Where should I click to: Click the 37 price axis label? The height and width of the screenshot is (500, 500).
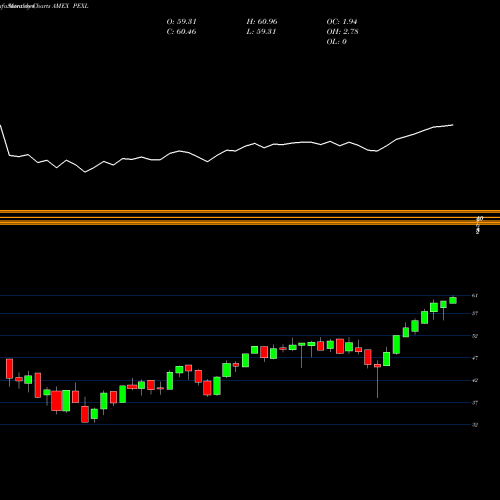click(475, 403)
